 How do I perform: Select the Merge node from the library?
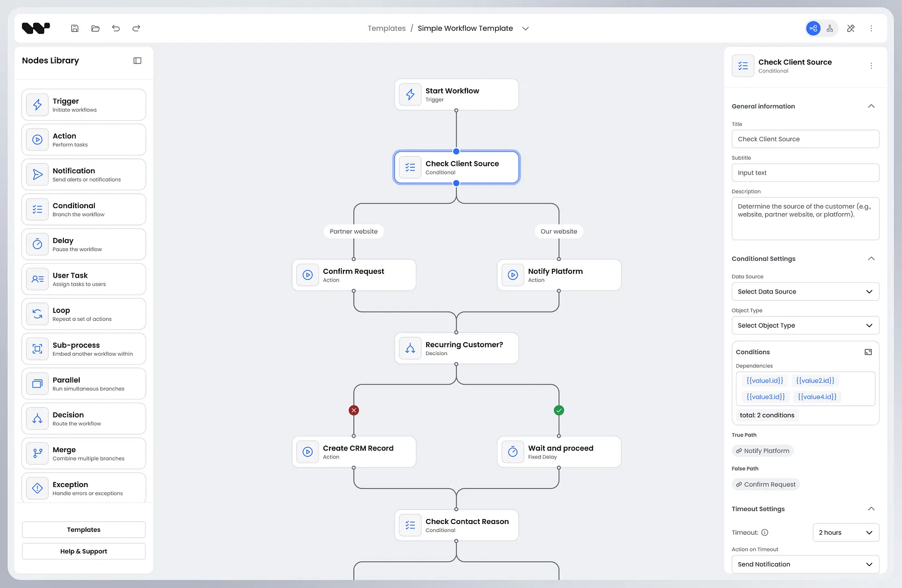pos(83,453)
